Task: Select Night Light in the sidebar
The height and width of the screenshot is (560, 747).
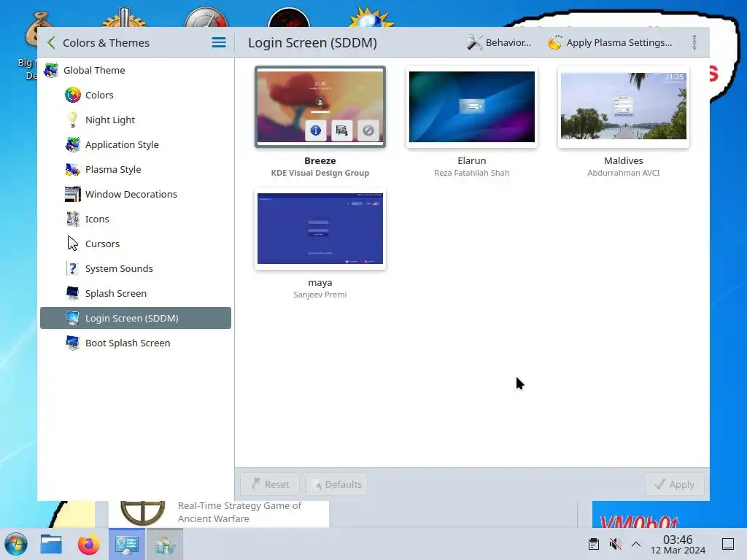Action: (x=135, y=120)
